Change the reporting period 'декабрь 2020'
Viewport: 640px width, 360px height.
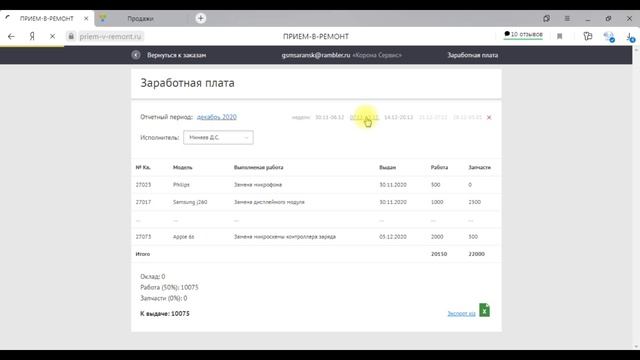(216, 117)
